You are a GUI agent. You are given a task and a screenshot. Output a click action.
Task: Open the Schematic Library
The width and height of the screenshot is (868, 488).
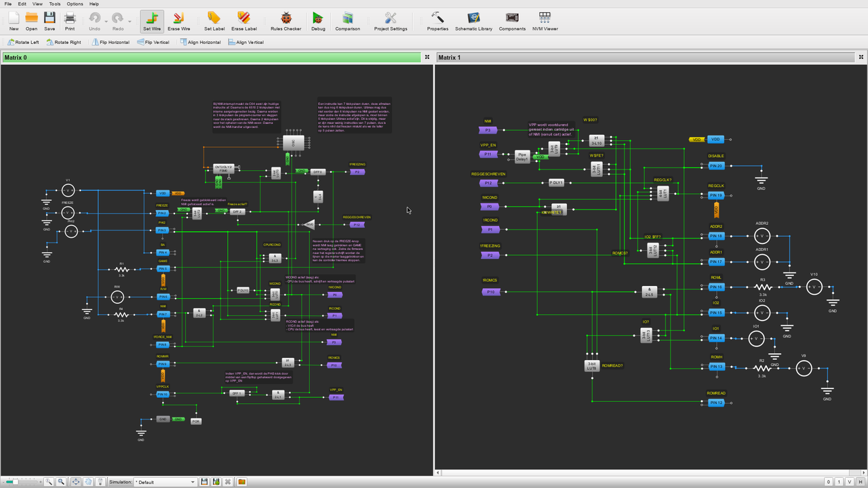[x=473, y=21]
